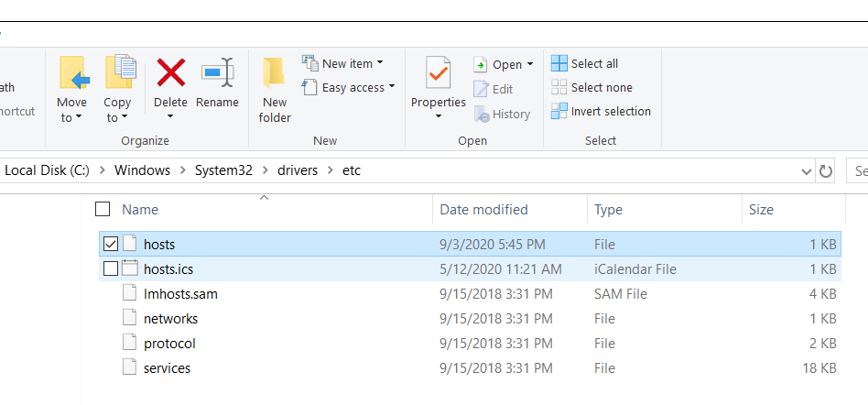The width and height of the screenshot is (868, 405).
Task: Click the Rename icon in ribbon
Action: tap(217, 72)
